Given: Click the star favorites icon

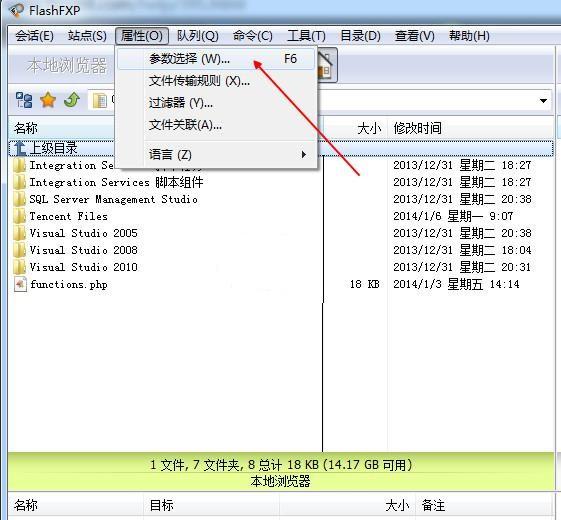Looking at the screenshot, I should 48,100.
